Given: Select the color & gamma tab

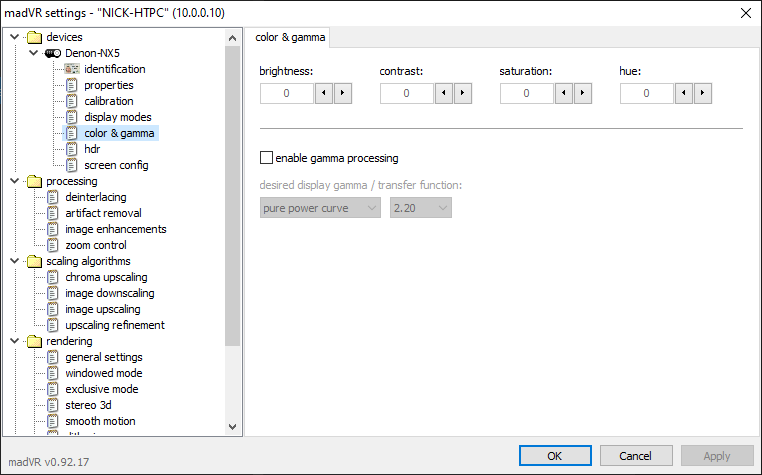Looking at the screenshot, I should (292, 38).
